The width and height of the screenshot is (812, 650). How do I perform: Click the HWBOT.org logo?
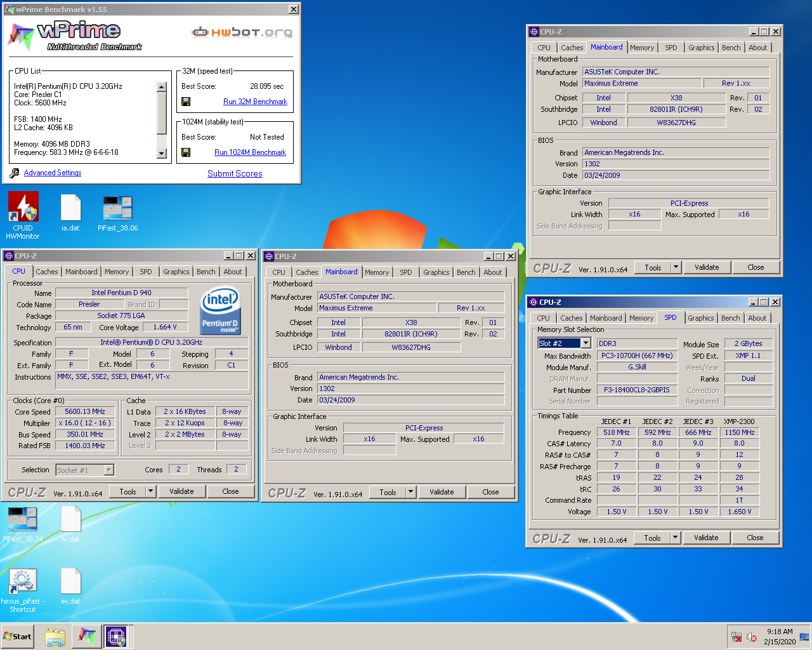point(242,32)
